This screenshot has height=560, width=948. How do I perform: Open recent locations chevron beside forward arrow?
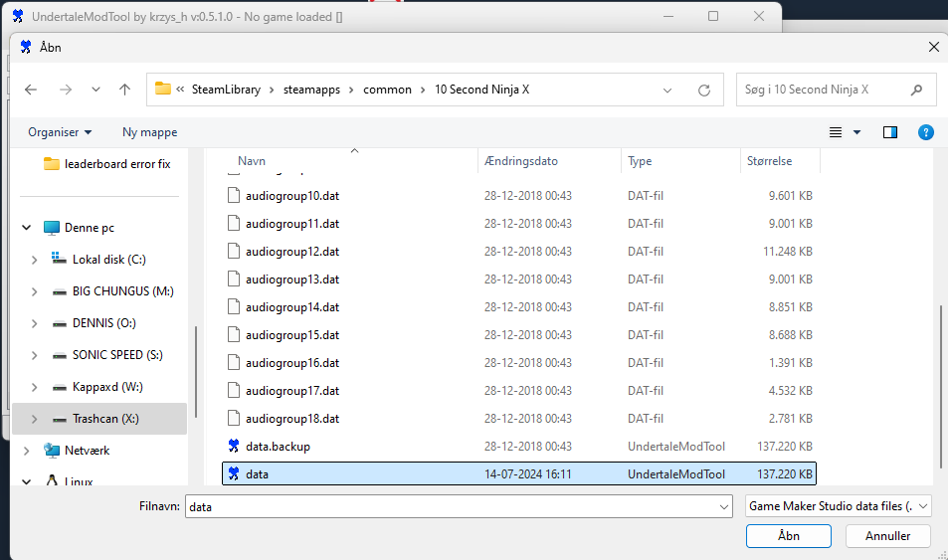tap(95, 90)
